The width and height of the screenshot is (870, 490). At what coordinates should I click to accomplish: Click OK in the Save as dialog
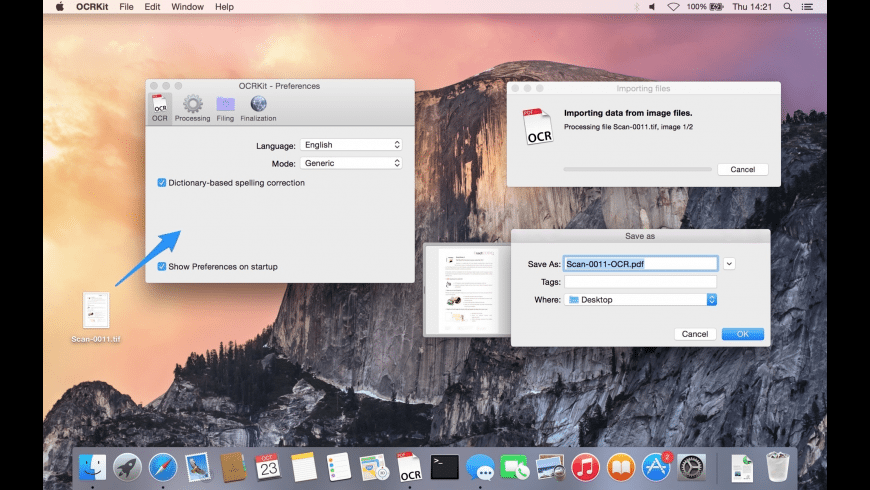coord(743,334)
